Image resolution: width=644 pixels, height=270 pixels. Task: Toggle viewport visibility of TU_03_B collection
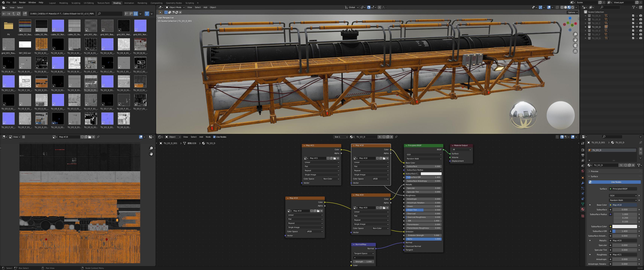click(637, 19)
